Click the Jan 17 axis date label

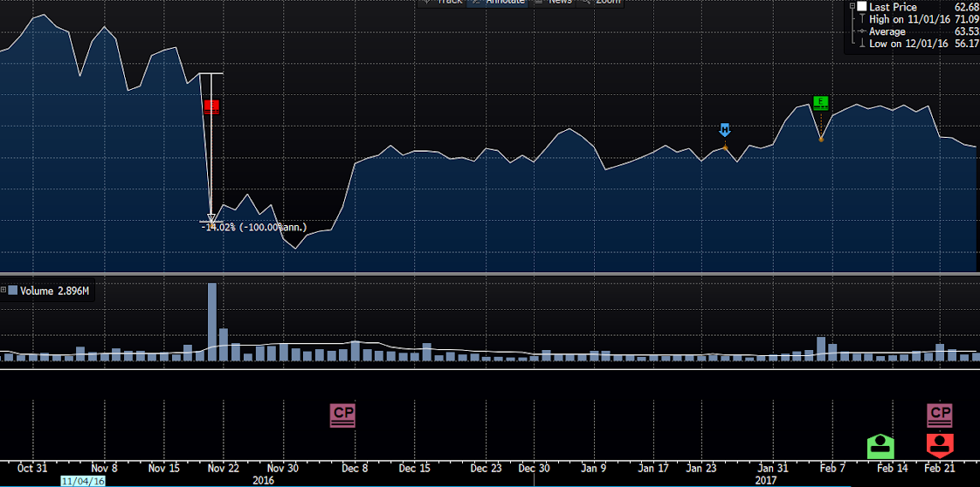(x=652, y=469)
